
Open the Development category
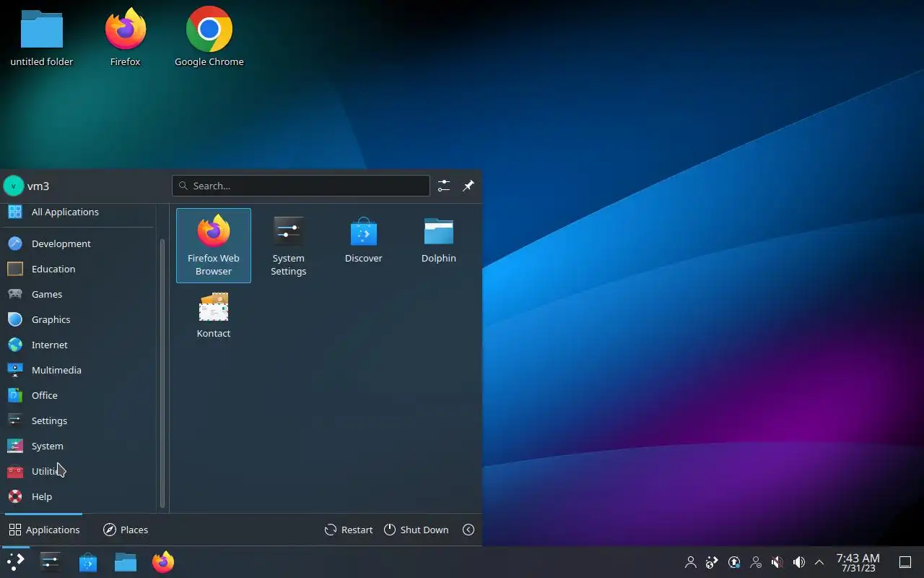tap(78, 243)
